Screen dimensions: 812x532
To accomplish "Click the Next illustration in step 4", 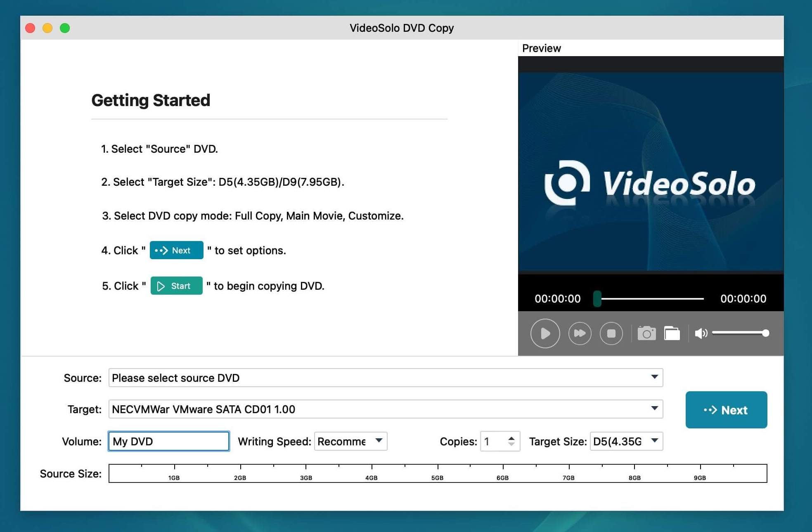I will coord(176,250).
